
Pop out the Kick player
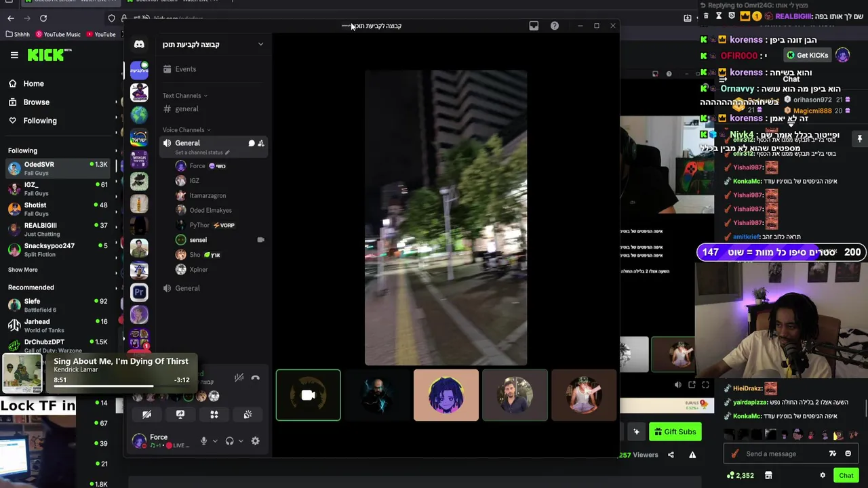692,385
